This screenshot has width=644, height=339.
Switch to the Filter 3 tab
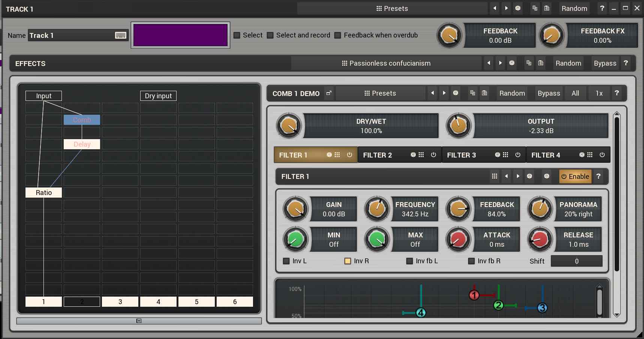(x=462, y=155)
